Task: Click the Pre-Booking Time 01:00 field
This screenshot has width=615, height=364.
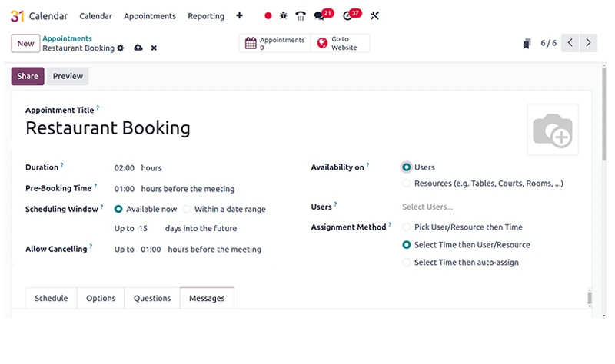Action: (x=125, y=189)
